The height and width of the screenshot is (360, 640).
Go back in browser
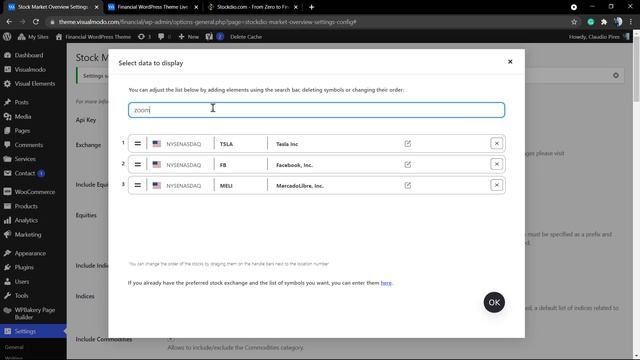pyautogui.click(x=9, y=22)
